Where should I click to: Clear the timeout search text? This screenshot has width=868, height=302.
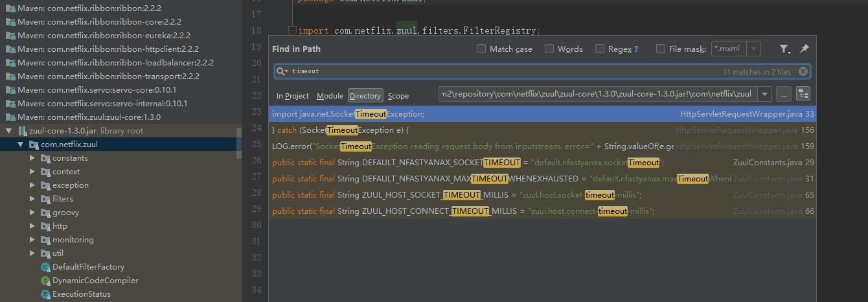[803, 71]
